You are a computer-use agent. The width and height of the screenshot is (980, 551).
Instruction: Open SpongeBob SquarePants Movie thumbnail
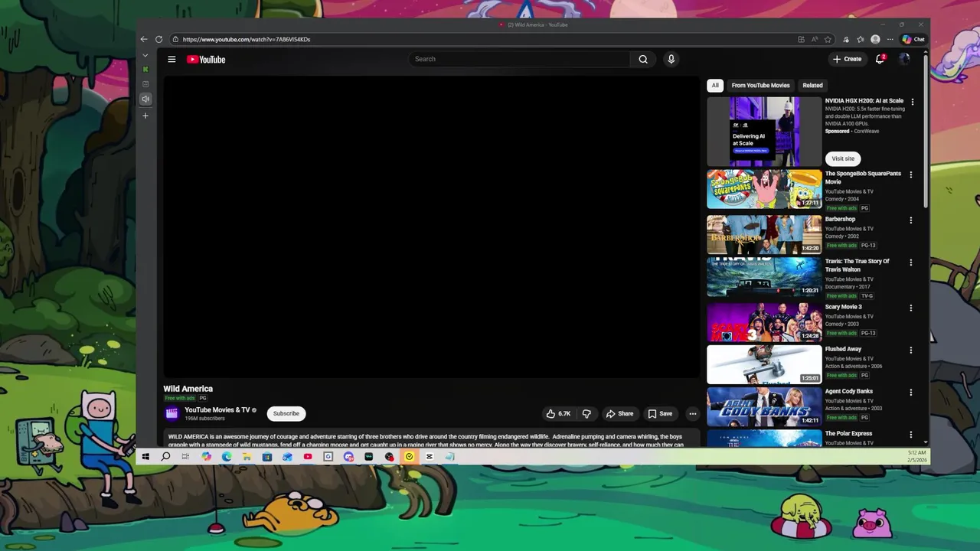coord(764,189)
